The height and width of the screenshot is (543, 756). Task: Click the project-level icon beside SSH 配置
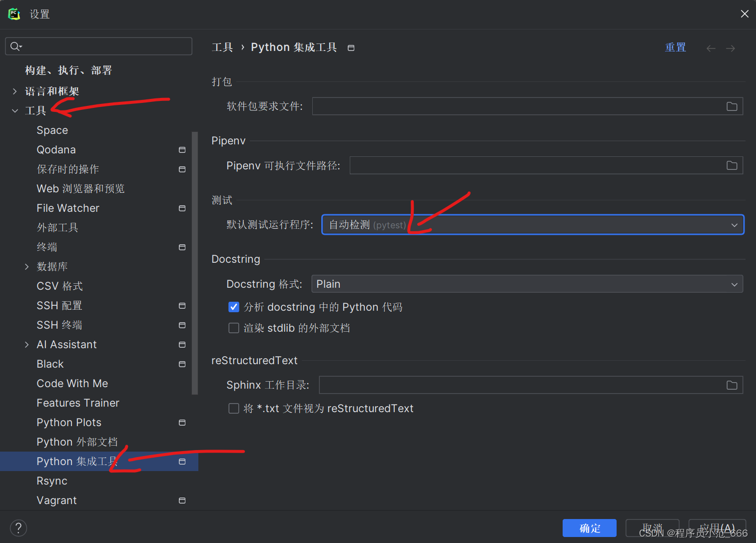182,306
